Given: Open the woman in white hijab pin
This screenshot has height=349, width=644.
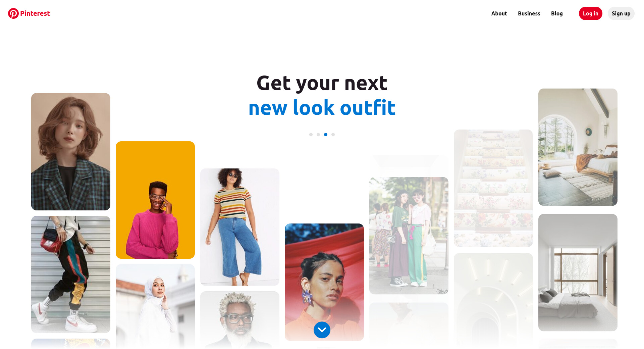Looking at the screenshot, I should pyautogui.click(x=155, y=306).
